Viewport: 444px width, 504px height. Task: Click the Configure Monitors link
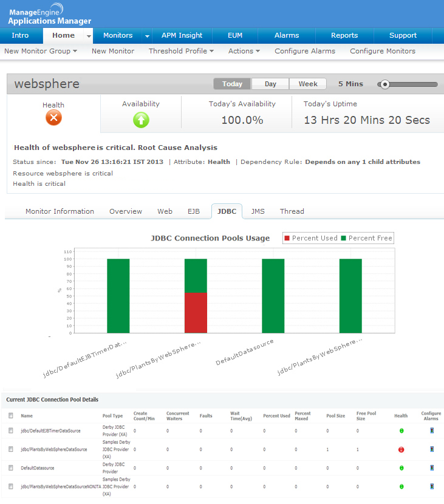pyautogui.click(x=383, y=51)
